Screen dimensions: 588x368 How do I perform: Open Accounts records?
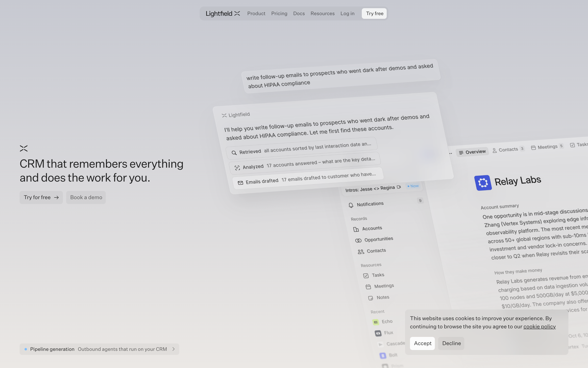pyautogui.click(x=372, y=228)
